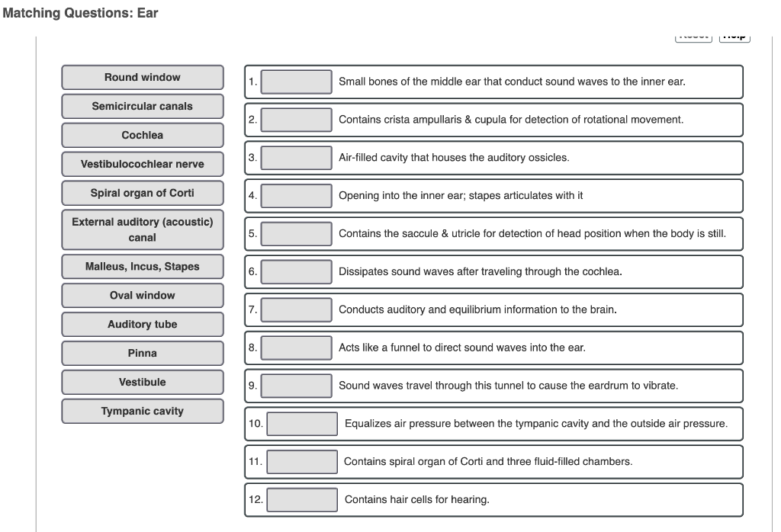Click the answer box for question 10

[301, 424]
